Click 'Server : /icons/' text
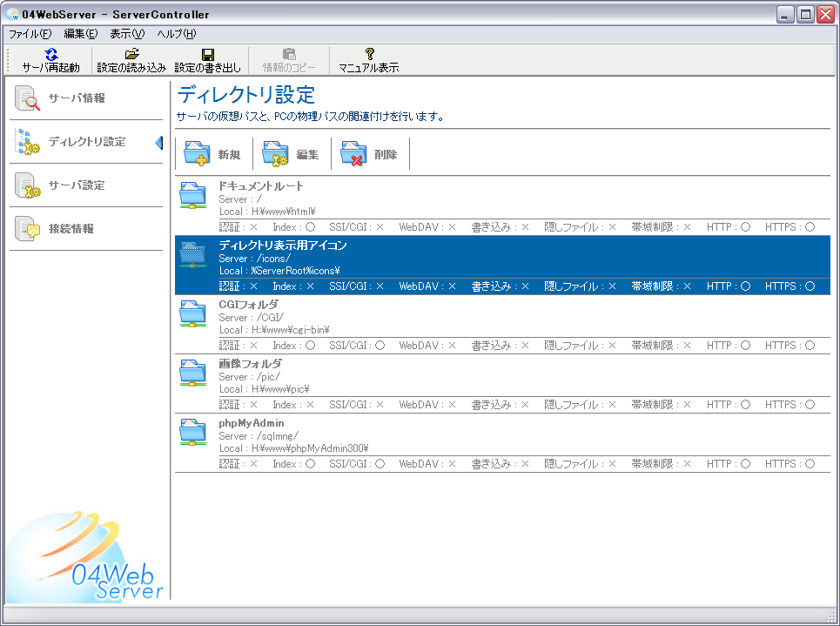Screen dimensions: 840x626 pyautogui.click(x=254, y=258)
